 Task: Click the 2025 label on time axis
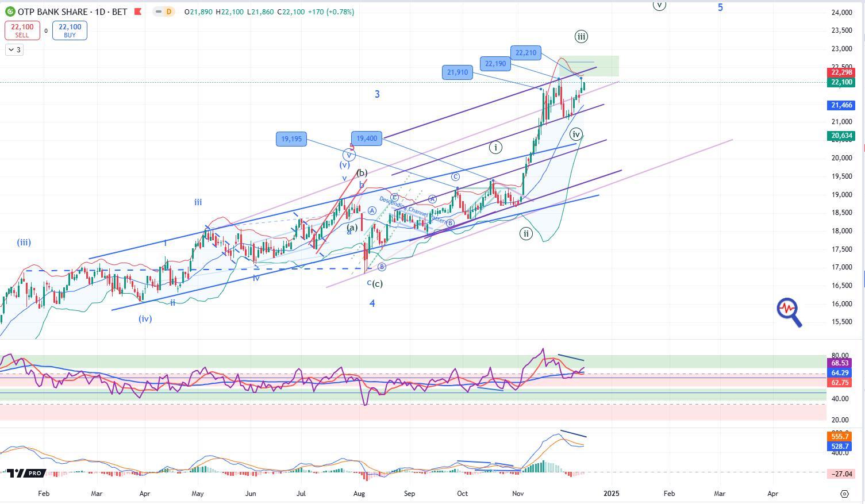pyautogui.click(x=612, y=493)
